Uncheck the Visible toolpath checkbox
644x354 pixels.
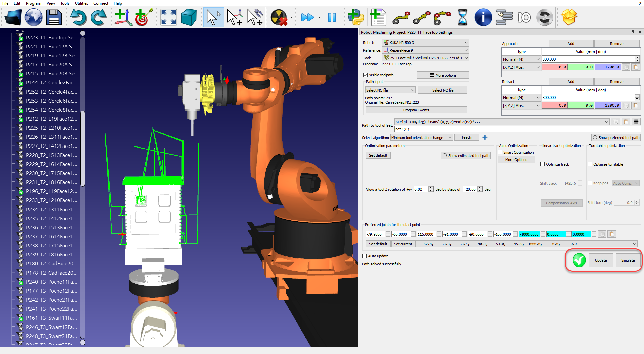366,75
